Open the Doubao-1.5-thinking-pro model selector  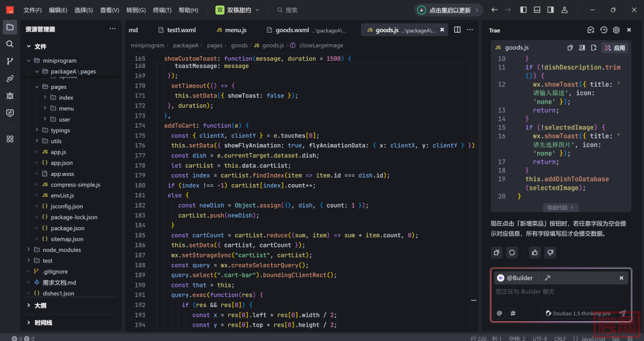coord(577,313)
